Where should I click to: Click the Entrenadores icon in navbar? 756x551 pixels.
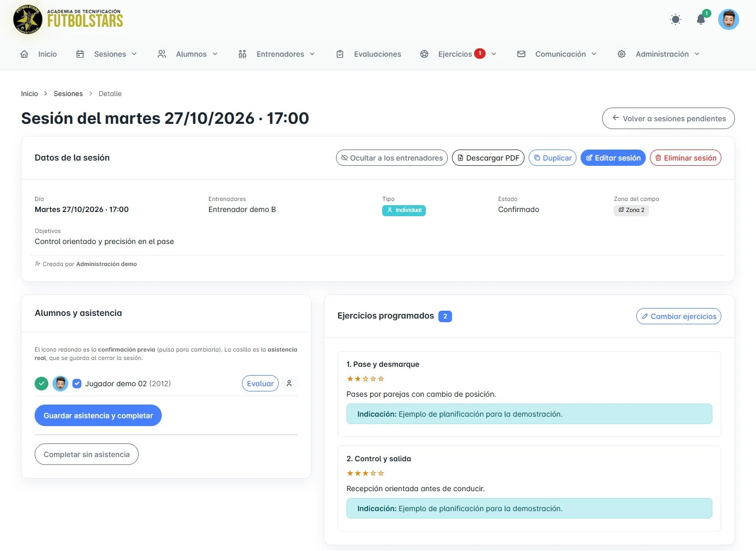click(242, 54)
